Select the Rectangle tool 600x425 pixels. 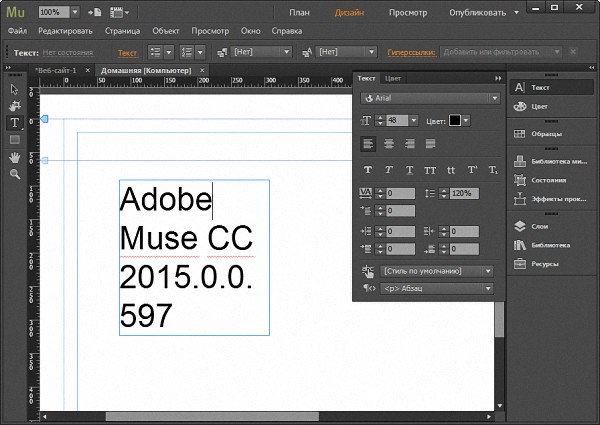[x=15, y=140]
